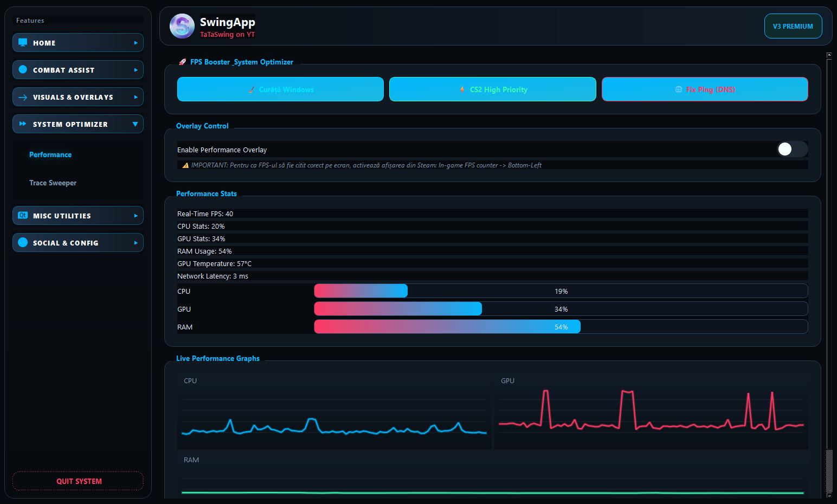Click the SwingApp purple S logo
837x504 pixels.
[182, 26]
